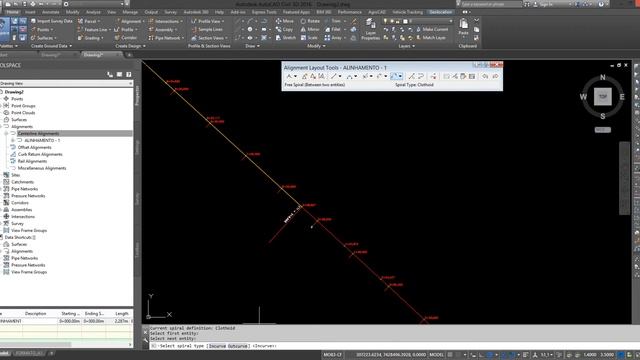Expand the Create Design panel
Image resolution: width=640 pixels, height=360 pixels.
click(x=131, y=46)
